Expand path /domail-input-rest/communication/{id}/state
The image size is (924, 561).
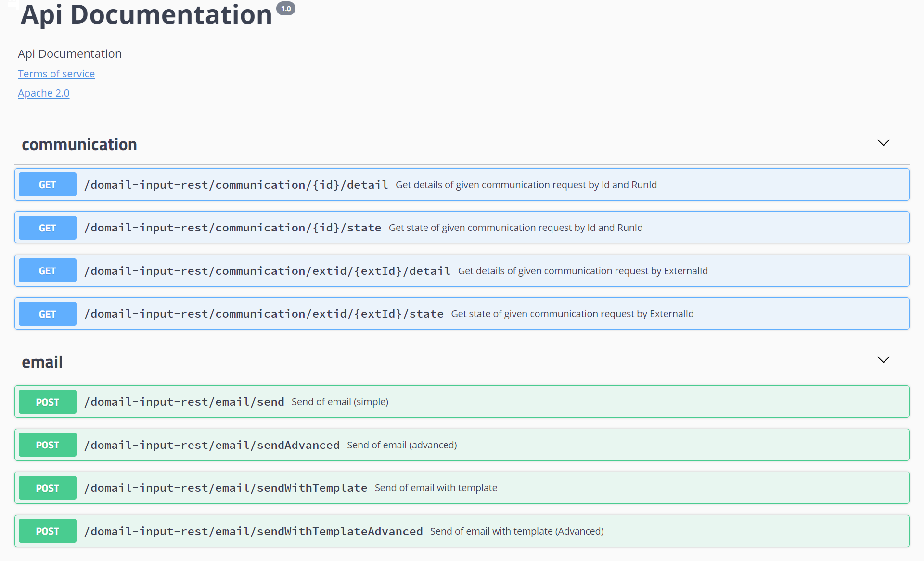(233, 228)
